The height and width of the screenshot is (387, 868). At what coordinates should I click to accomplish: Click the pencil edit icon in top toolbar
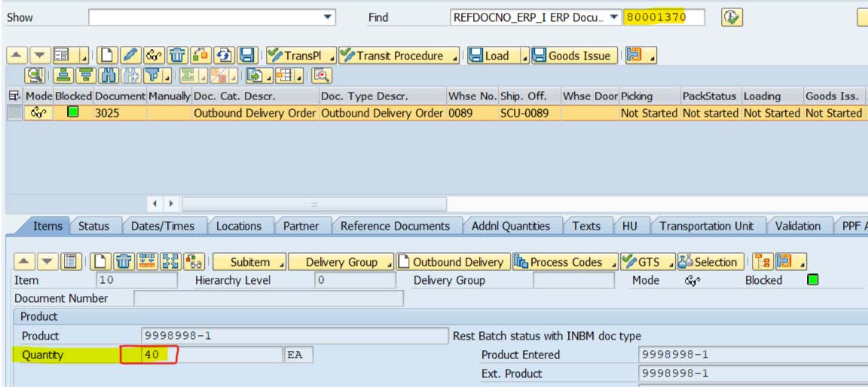pos(130,56)
